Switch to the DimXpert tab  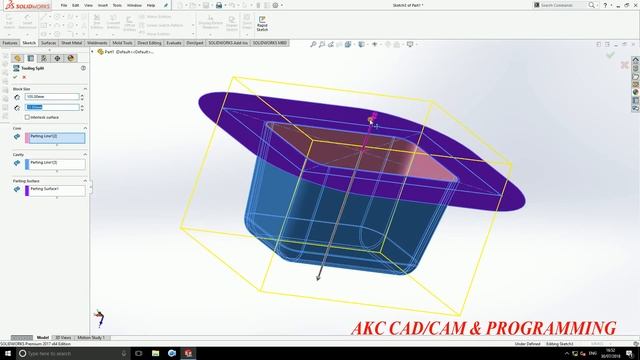tap(195, 43)
